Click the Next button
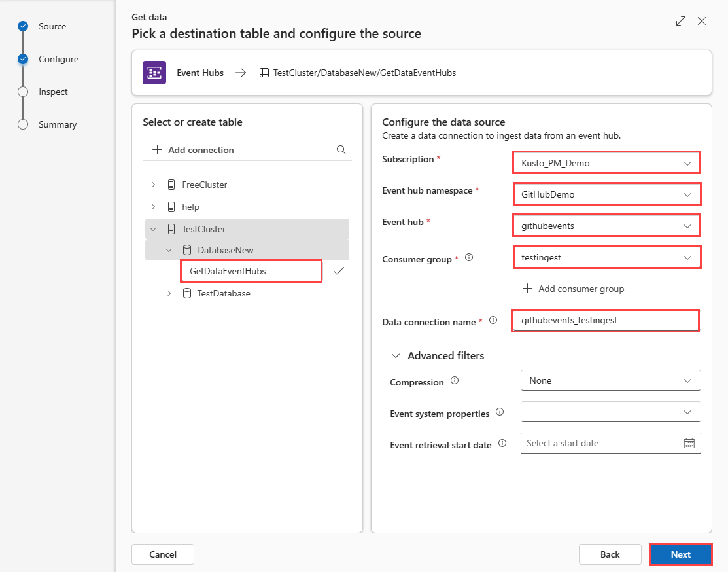Screen dimensions: 728x572 [x=680, y=554]
